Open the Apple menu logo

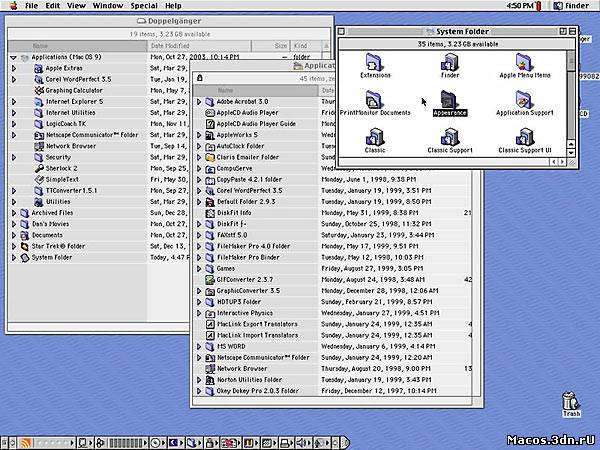[x=13, y=5]
